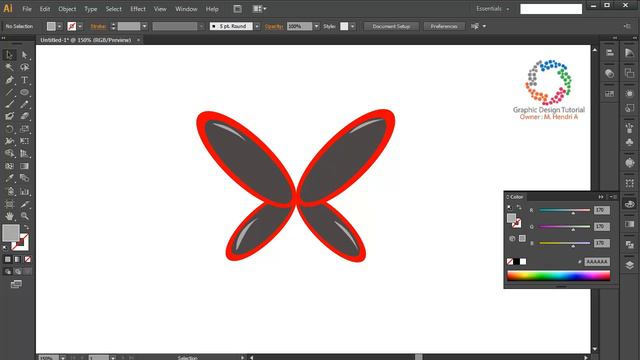Select the Pen tool
This screenshot has width=640, height=360.
point(9,80)
